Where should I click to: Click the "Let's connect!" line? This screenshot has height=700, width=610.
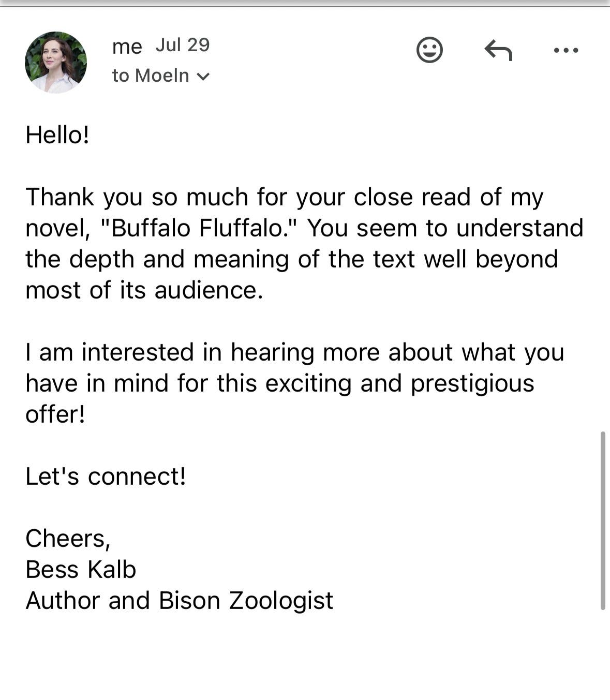[106, 476]
